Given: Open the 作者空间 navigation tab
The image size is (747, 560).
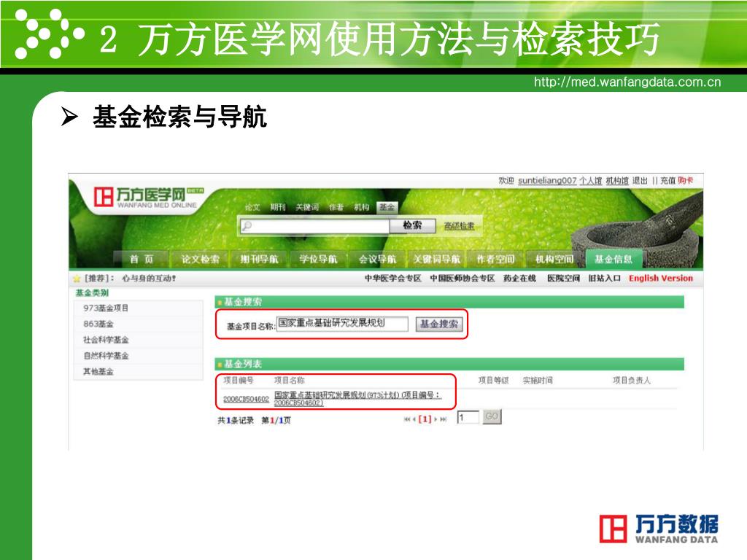Looking at the screenshot, I should [495, 259].
